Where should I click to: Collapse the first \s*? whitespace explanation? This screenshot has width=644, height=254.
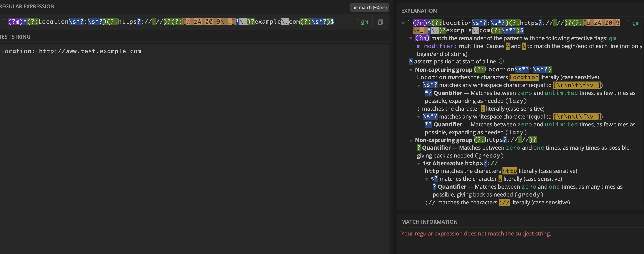coord(419,85)
